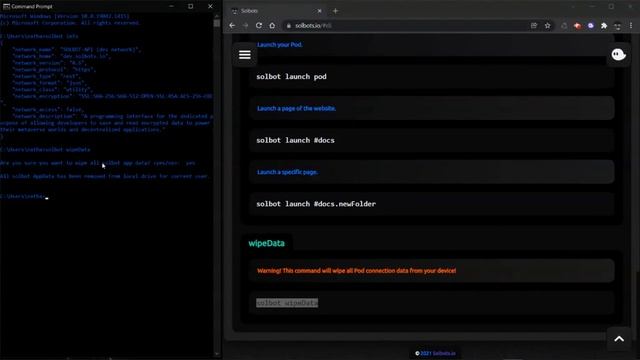
Task: Click the wipeData section heading
Action: 267,243
